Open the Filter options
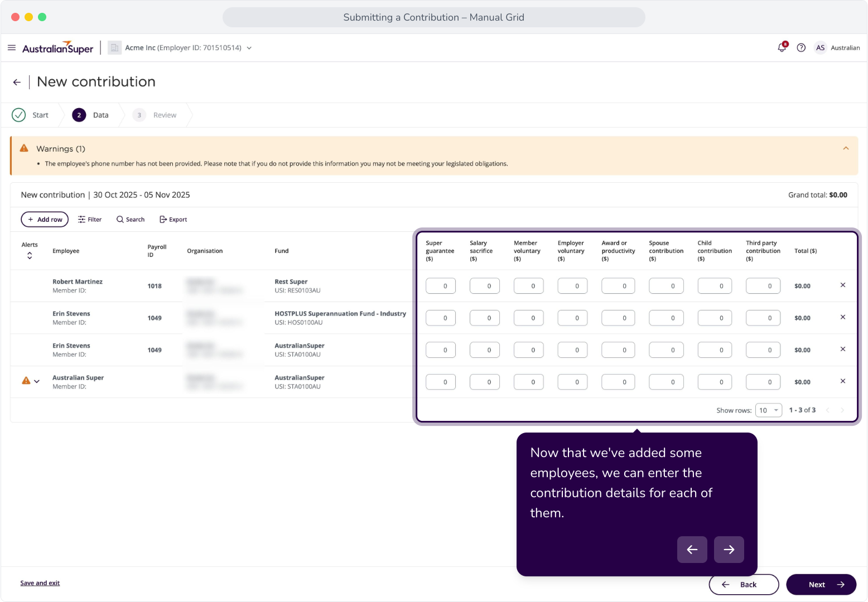Screen dimensions: 868x602 click(90, 220)
